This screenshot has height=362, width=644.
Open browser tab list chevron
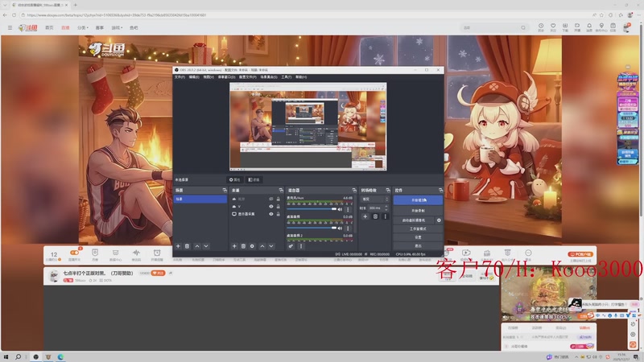pyautogui.click(x=5, y=5)
